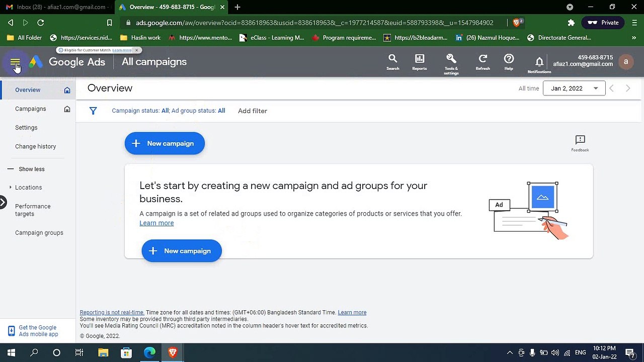Expand the side panel arrow handle
644x362 pixels.
point(3,203)
